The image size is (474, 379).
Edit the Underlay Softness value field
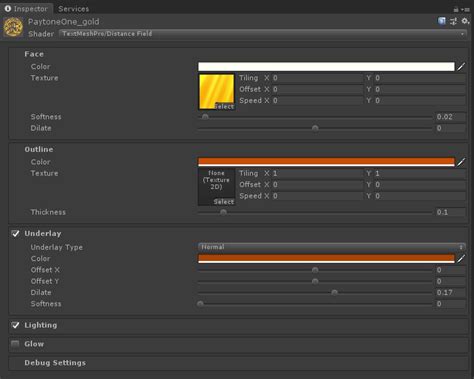coord(450,304)
